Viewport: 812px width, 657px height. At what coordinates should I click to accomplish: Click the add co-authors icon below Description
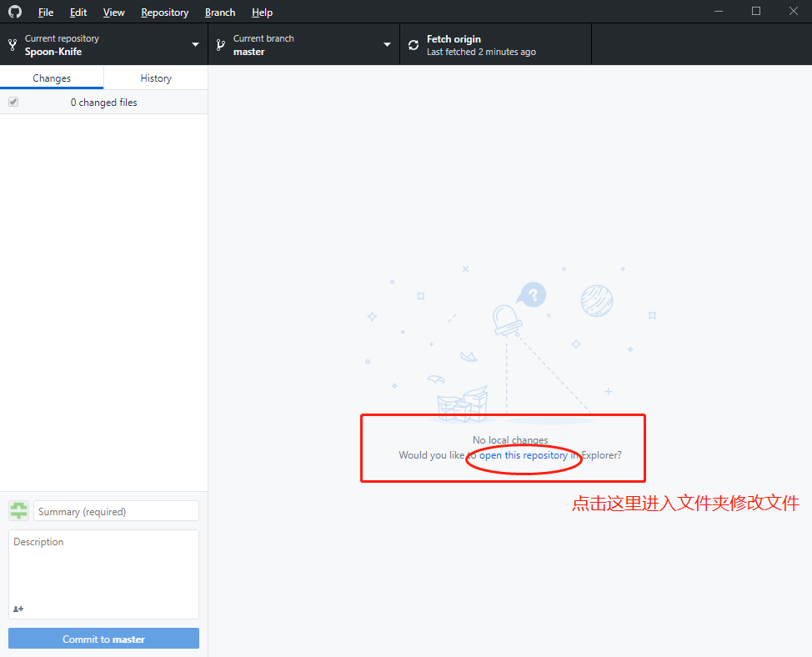(18, 609)
